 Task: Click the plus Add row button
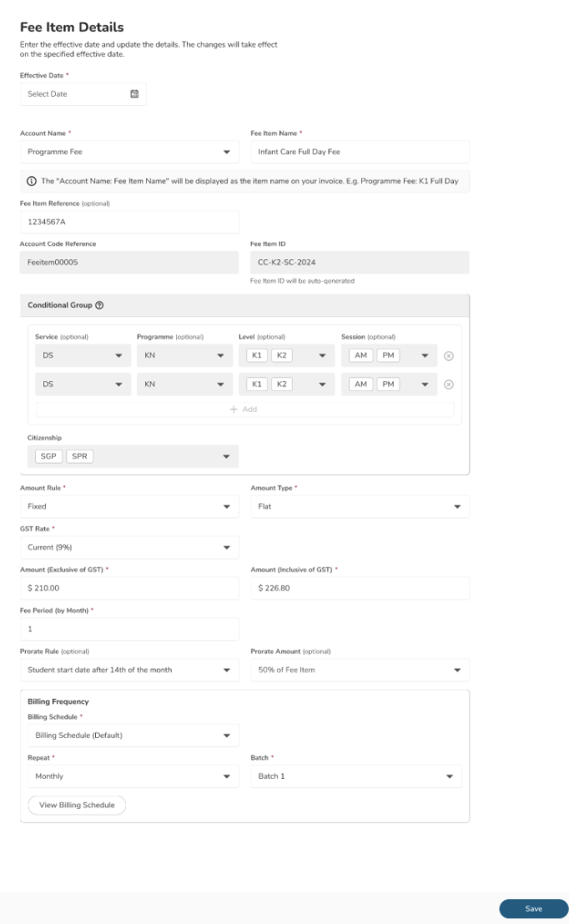[244, 409]
